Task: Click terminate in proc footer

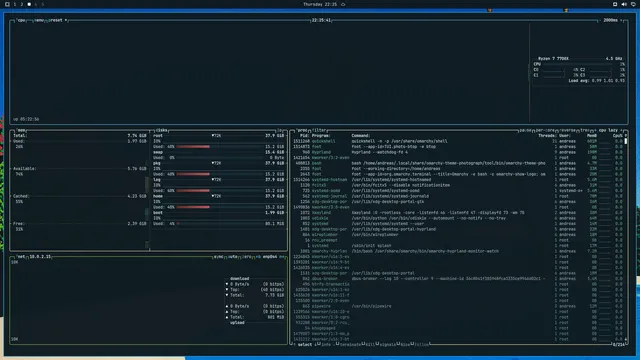Action: point(350,344)
